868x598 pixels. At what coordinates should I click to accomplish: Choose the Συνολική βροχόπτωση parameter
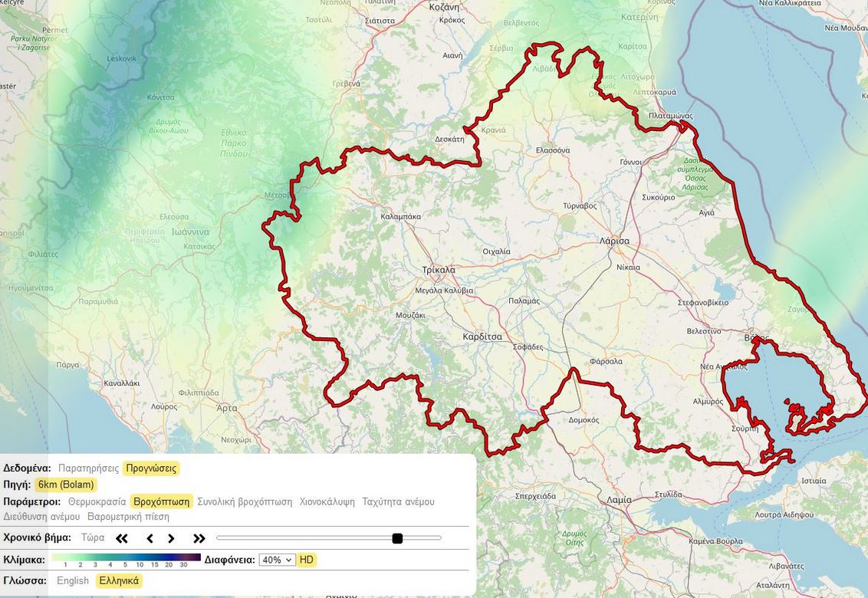tap(245, 501)
